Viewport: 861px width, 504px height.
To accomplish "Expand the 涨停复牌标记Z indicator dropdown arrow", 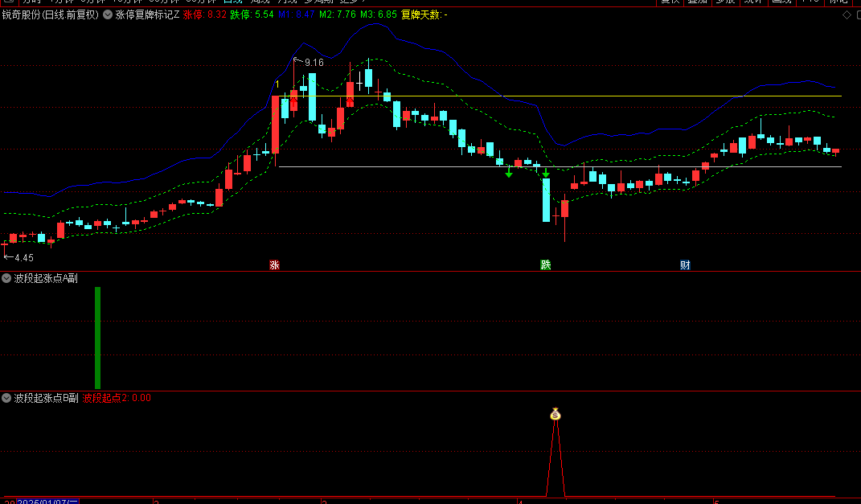I will tap(108, 14).
